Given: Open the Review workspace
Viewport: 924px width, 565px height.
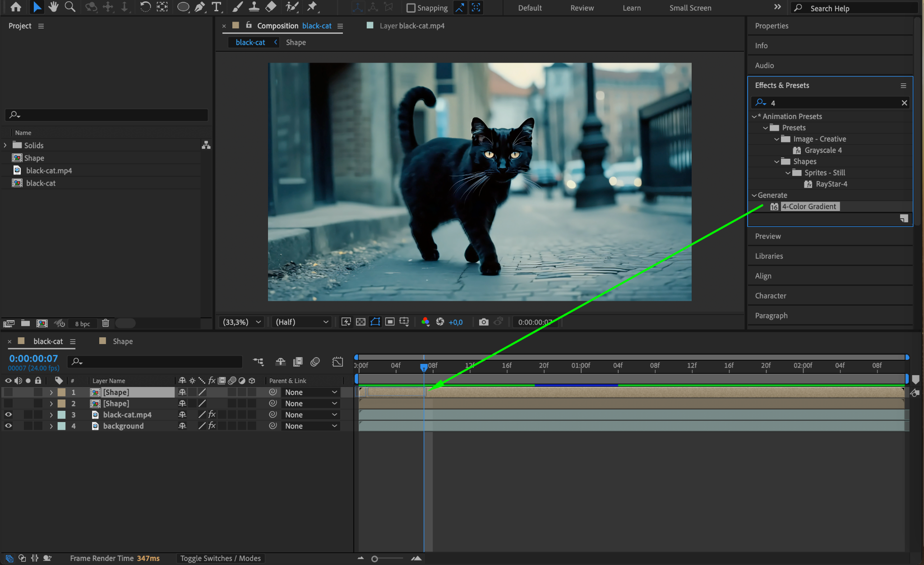Looking at the screenshot, I should (582, 8).
